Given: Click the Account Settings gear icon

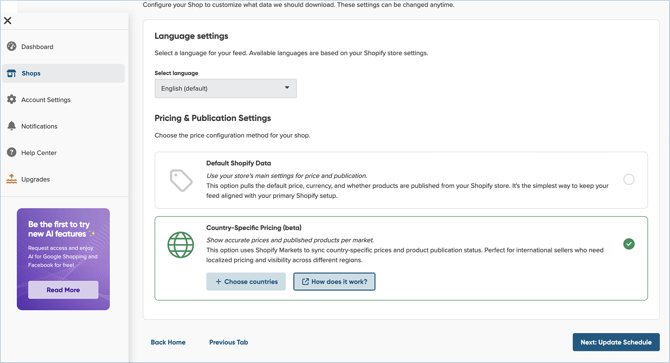Looking at the screenshot, I should tap(12, 100).
